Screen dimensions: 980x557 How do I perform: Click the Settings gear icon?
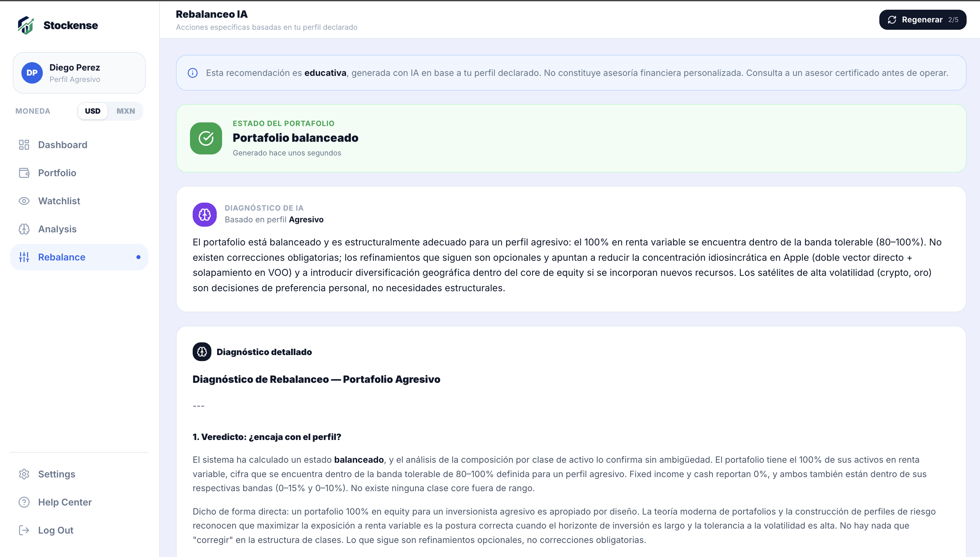point(24,474)
